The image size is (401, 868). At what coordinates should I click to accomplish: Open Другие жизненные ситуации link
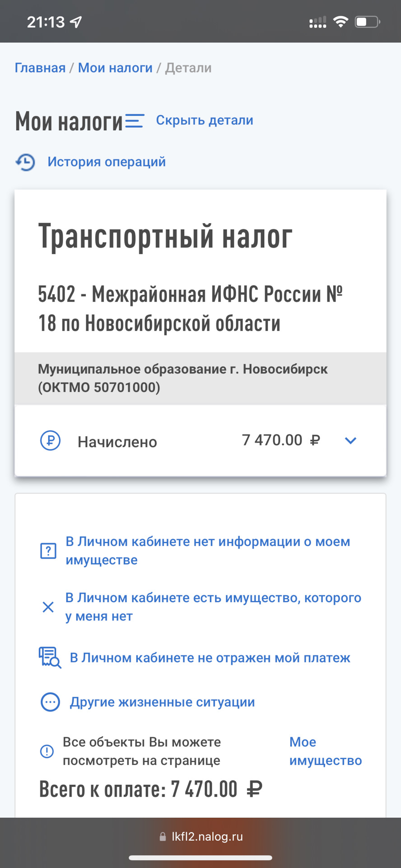point(162,702)
